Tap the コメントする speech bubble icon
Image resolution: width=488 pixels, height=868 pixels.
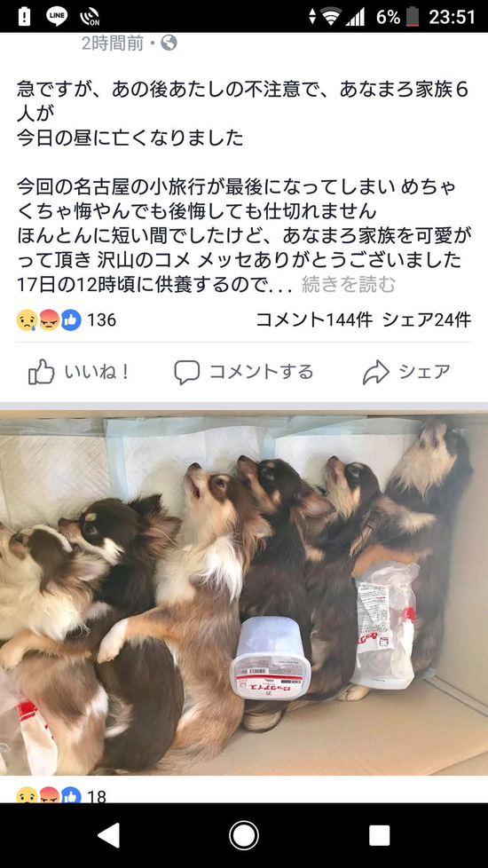186,372
